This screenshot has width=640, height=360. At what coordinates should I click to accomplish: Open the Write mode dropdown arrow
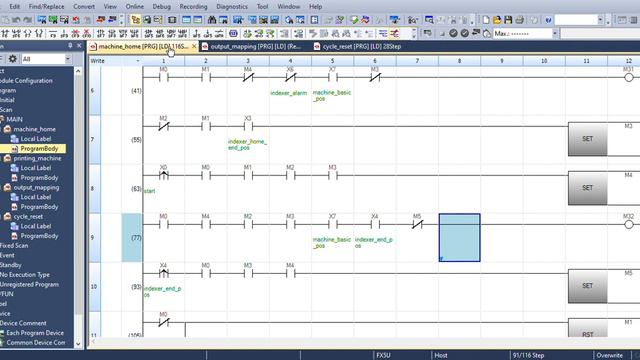pos(138,61)
